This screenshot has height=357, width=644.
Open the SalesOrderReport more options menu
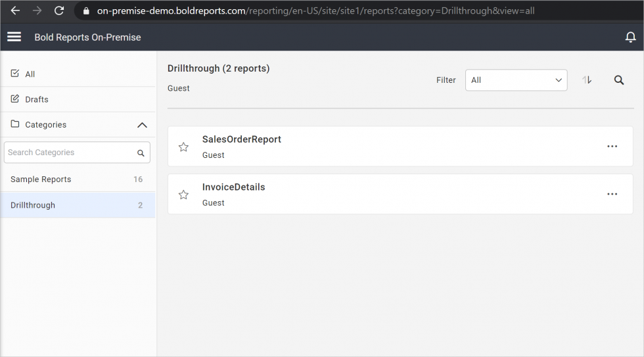coord(612,146)
